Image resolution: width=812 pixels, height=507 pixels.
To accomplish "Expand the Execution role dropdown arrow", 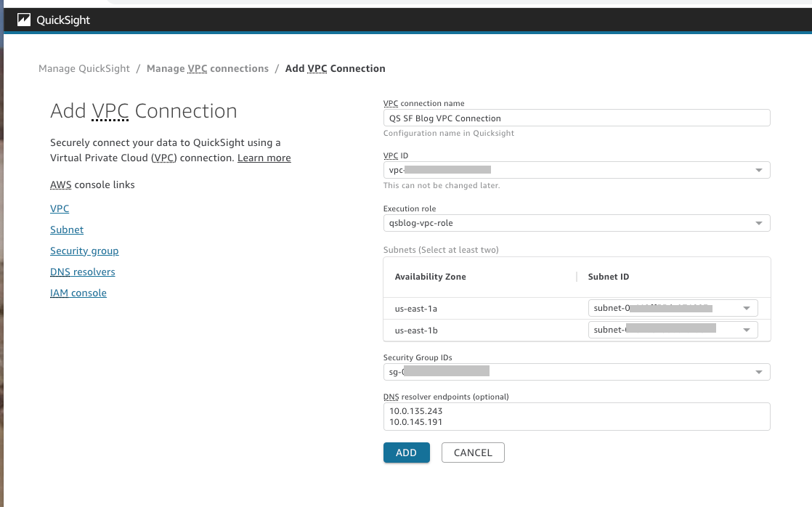I will click(x=759, y=223).
